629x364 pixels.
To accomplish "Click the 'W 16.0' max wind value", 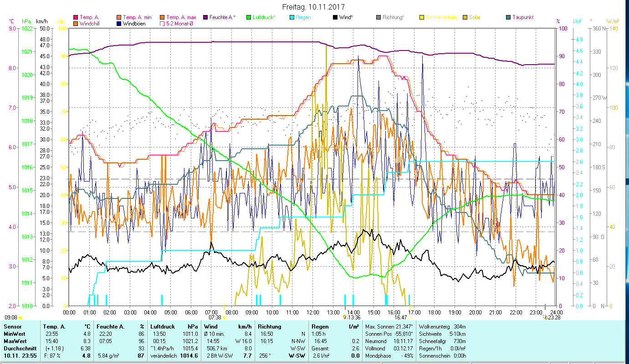I will 243,341.
